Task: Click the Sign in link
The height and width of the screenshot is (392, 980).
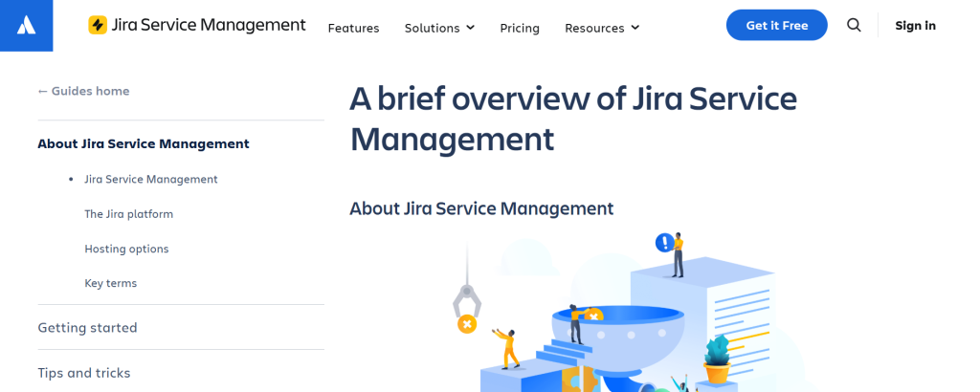Action: [x=915, y=26]
